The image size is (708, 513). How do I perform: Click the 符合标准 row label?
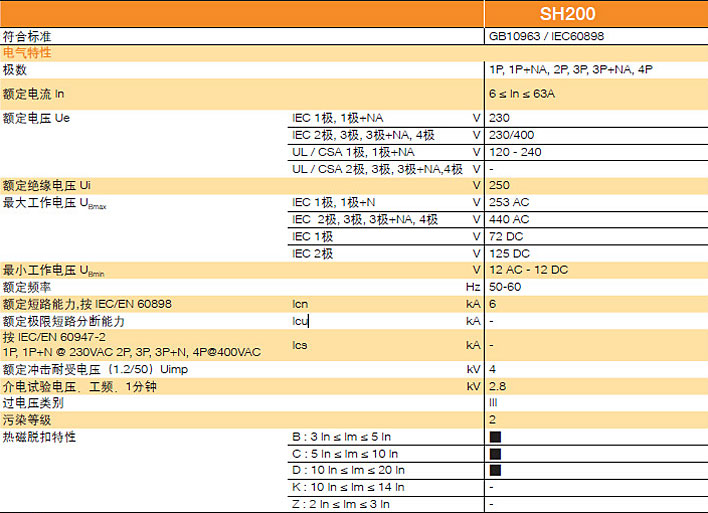click(27, 36)
